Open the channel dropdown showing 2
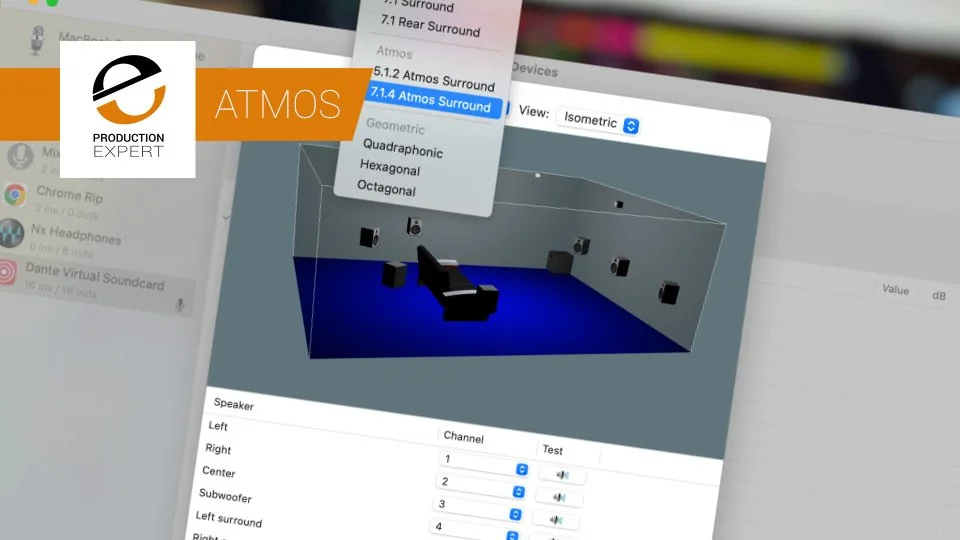The image size is (960, 540). point(481,486)
